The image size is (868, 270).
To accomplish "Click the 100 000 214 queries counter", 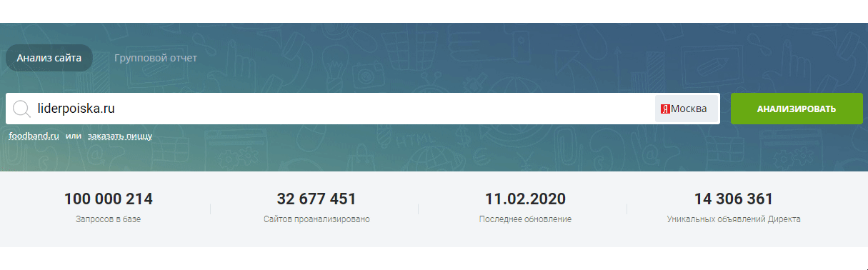I will (x=109, y=199).
